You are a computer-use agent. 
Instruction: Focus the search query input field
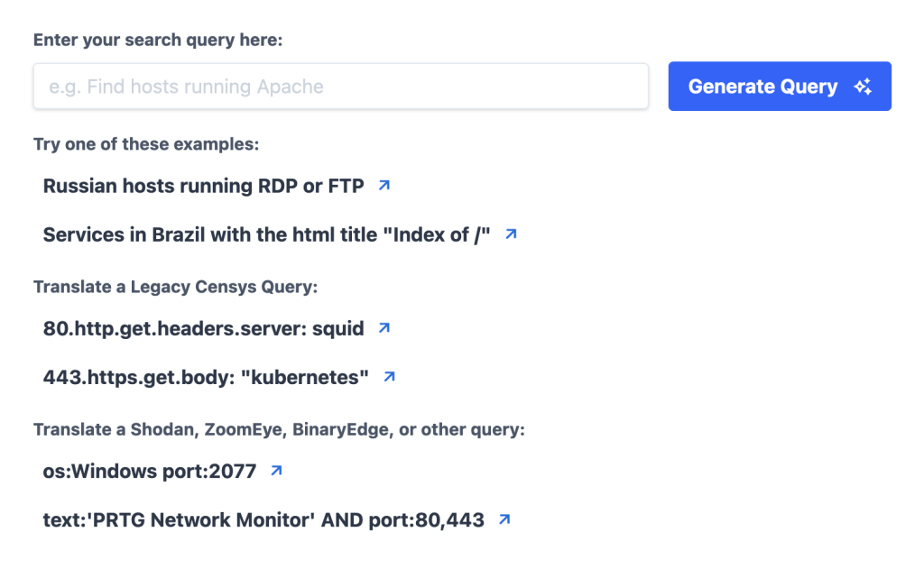pos(340,87)
